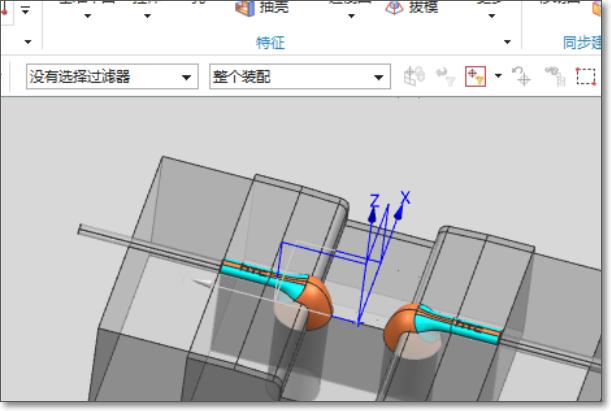
Task: Expand the 特征 group options arrow
Action: tap(507, 42)
